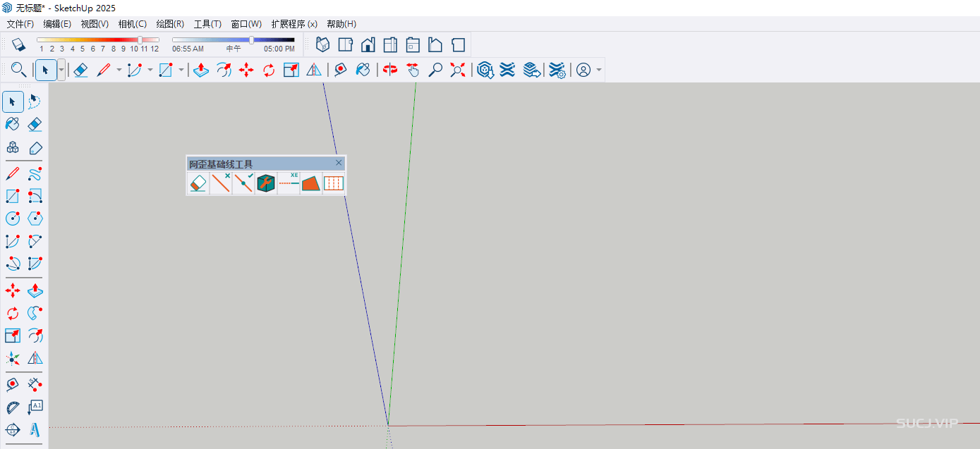Image resolution: width=980 pixels, height=449 pixels.
Task: Click the shadow date month slider
Action: 140,40
